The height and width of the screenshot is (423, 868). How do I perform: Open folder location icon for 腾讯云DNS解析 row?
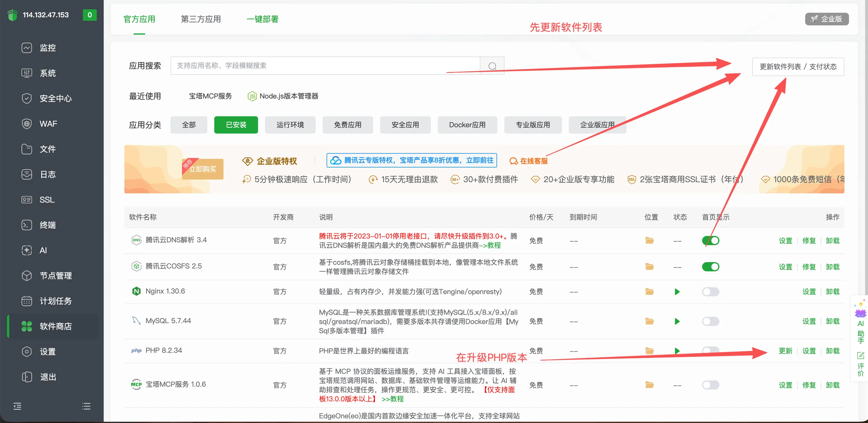[x=649, y=240]
